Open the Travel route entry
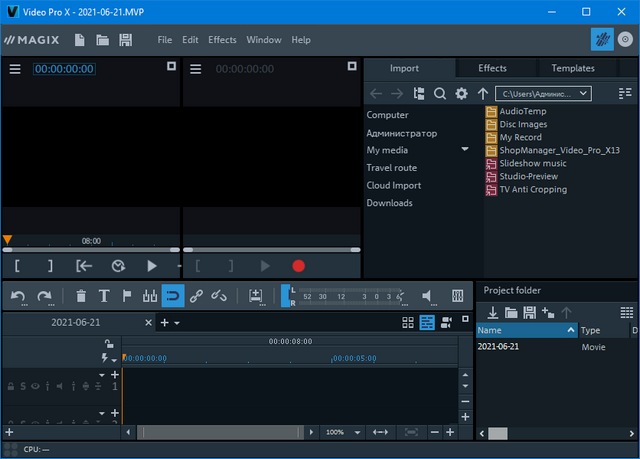Viewport: 640px width, 459px height. (x=391, y=168)
